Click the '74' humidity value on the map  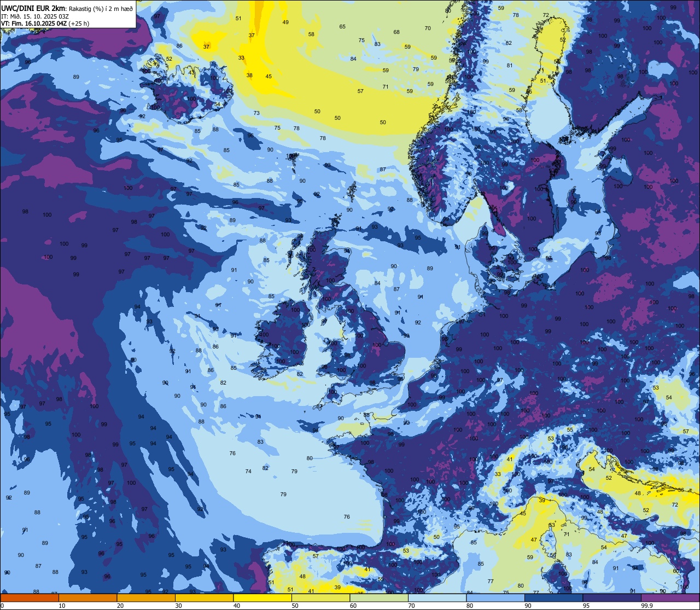click(x=248, y=472)
